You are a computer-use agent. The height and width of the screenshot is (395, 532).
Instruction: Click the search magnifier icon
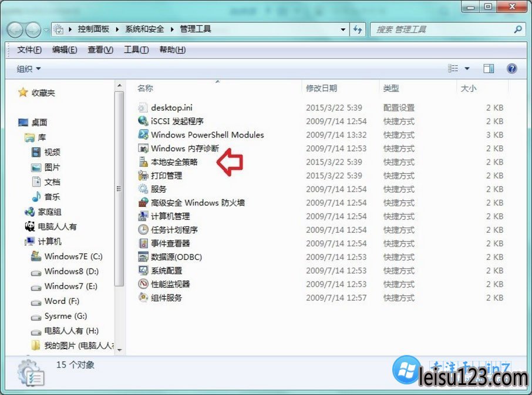(518, 29)
